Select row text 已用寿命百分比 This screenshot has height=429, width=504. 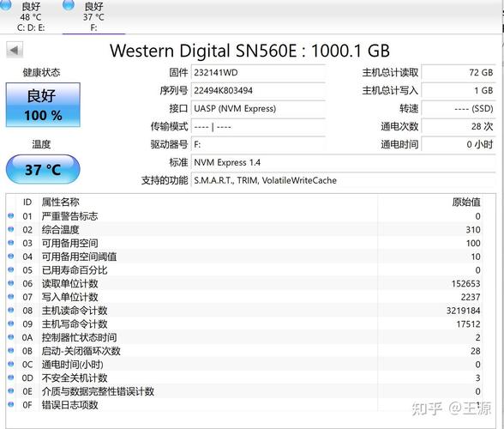75,270
